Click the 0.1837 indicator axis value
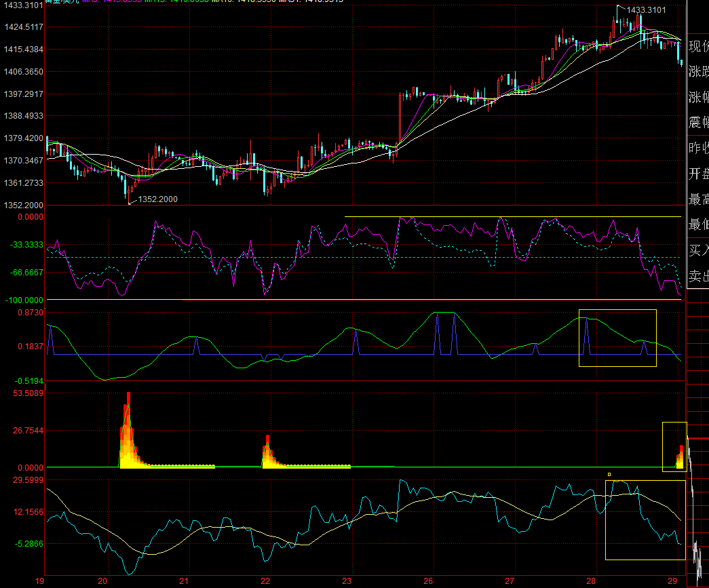This screenshot has width=709, height=588. point(31,347)
